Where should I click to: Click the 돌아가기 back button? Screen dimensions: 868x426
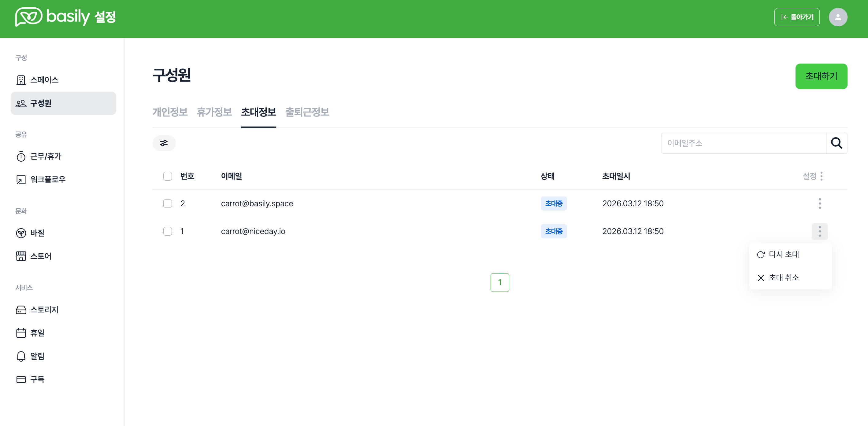point(796,17)
